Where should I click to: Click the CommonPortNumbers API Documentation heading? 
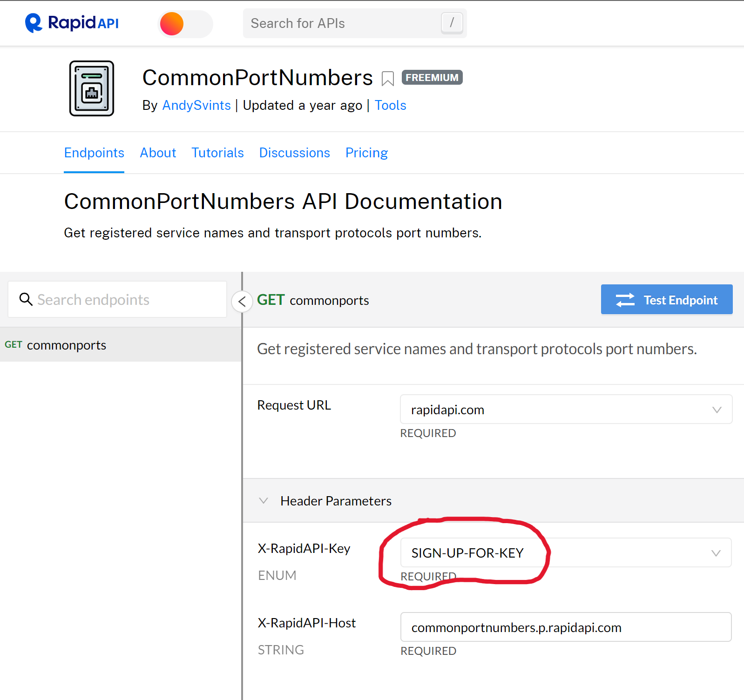283,202
